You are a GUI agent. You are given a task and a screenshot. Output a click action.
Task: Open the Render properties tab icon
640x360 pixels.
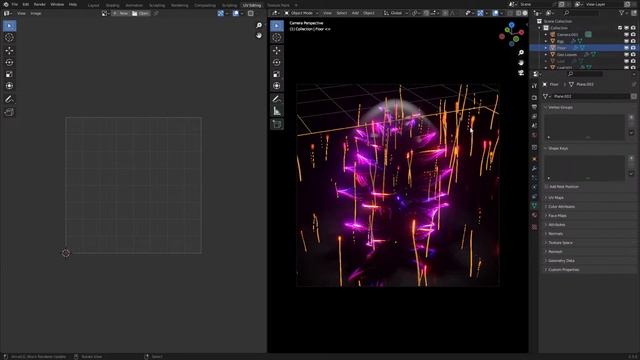[534, 98]
